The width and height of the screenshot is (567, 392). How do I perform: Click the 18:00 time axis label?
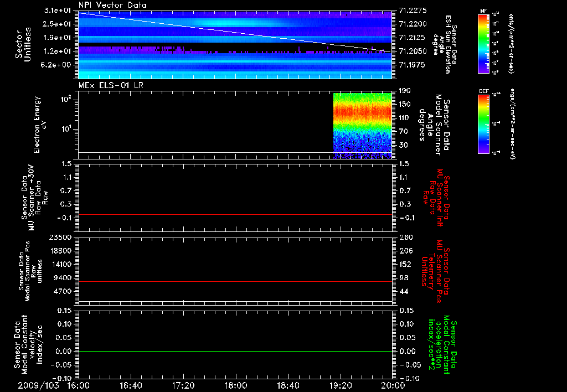click(x=235, y=385)
